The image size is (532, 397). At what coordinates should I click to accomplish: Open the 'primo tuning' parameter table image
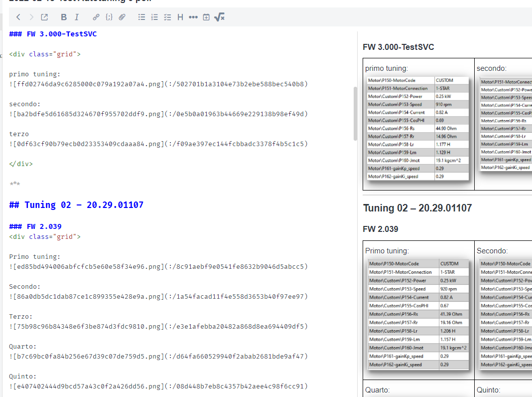417,128
